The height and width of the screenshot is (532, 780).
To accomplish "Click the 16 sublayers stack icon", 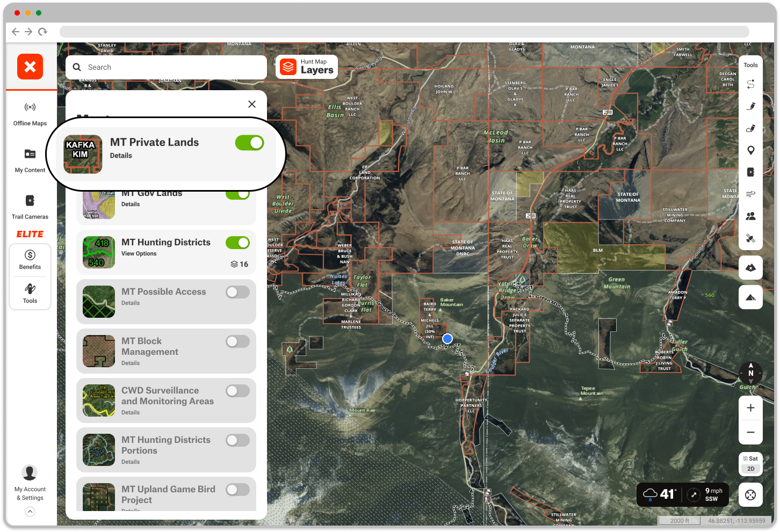I will (x=234, y=264).
